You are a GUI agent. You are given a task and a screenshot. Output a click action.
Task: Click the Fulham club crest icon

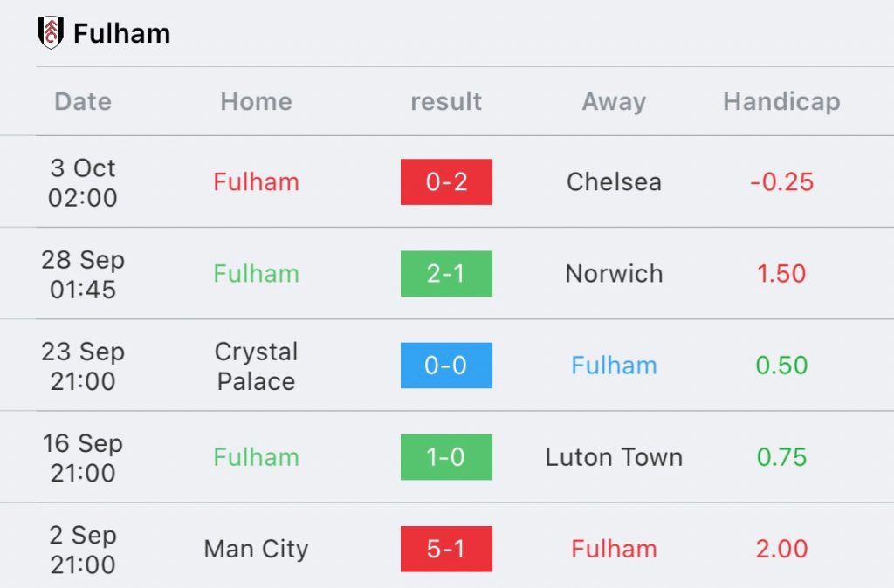click(x=50, y=32)
